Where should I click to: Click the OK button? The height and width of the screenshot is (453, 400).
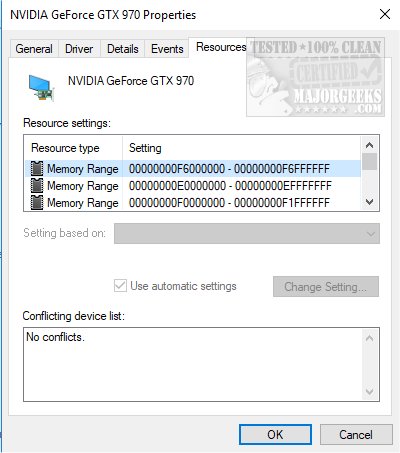[x=275, y=435]
